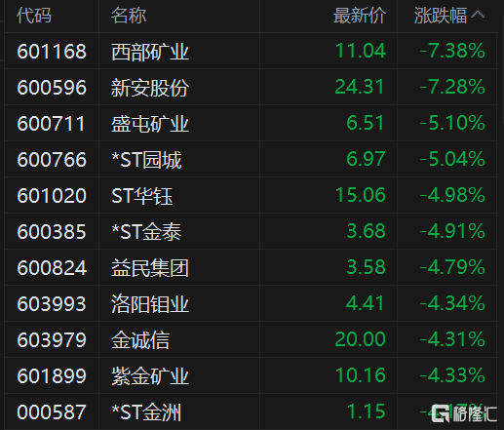
Task: Click the 最新价 column header
Action: coord(360,15)
